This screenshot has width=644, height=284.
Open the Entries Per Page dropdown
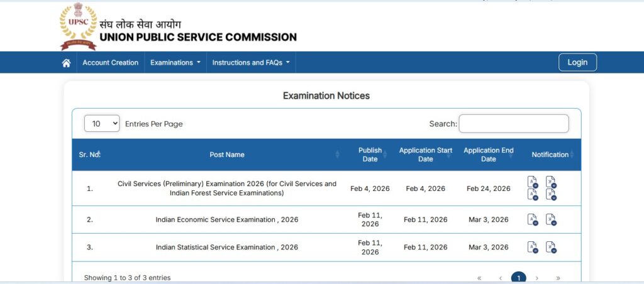coord(102,124)
